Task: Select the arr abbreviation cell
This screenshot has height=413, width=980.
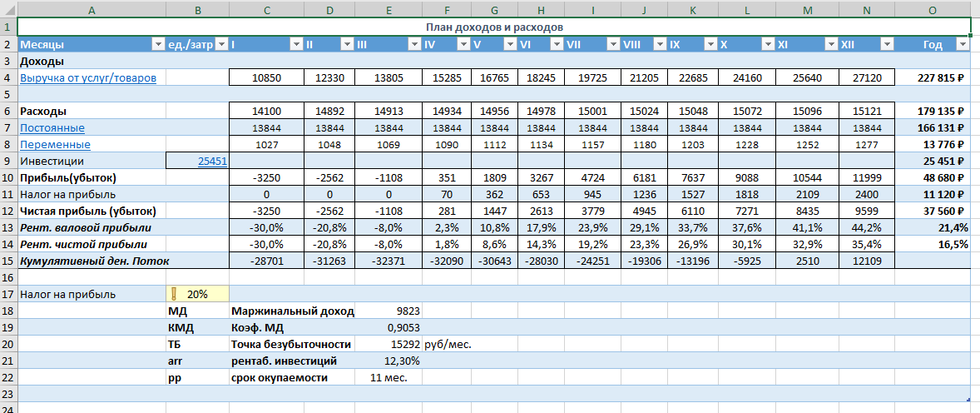Action: (x=197, y=361)
